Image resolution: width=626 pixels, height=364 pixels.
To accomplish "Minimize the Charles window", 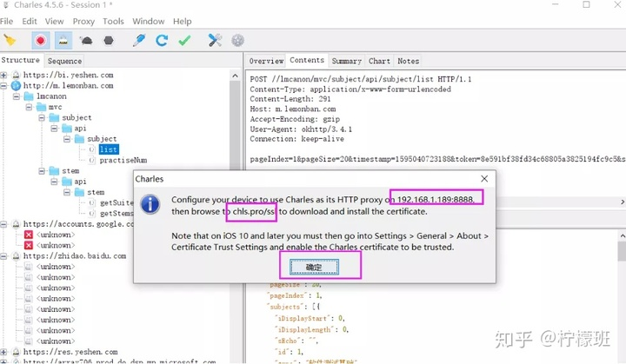I will (556, 4).
